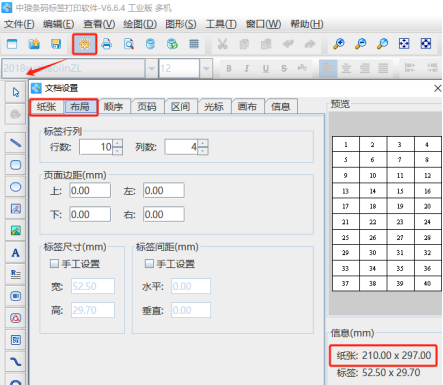Viewport: 443px width, 385px height.
Task: Toggle Bold formatting
Action: 229,68
